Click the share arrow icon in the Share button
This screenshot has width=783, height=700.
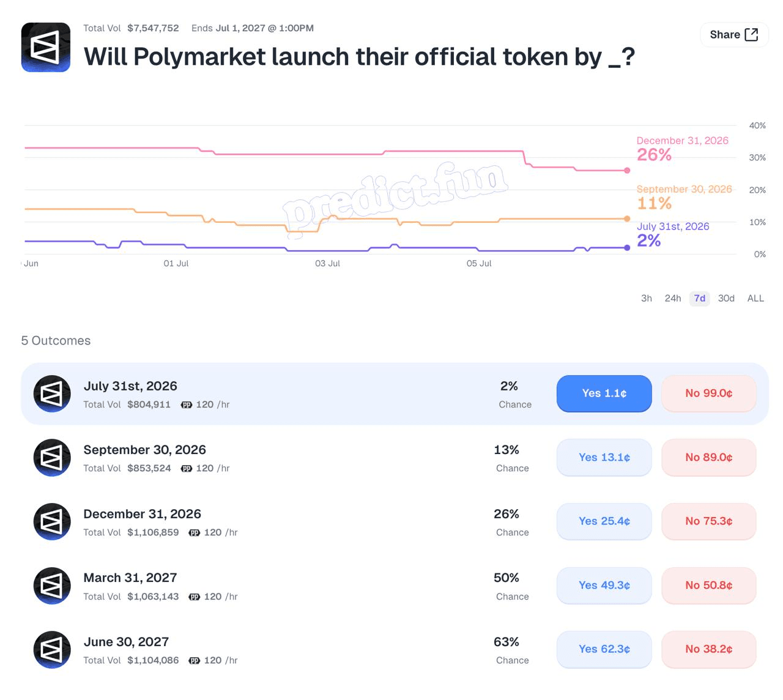tap(751, 35)
